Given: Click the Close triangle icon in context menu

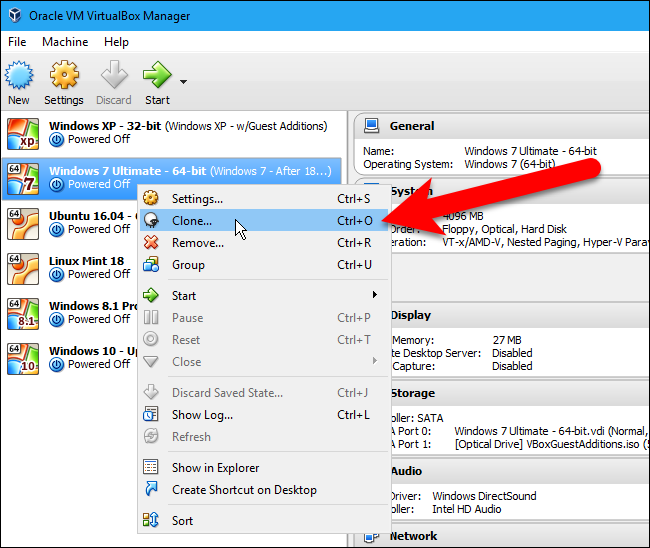Looking at the screenshot, I should point(151,361).
